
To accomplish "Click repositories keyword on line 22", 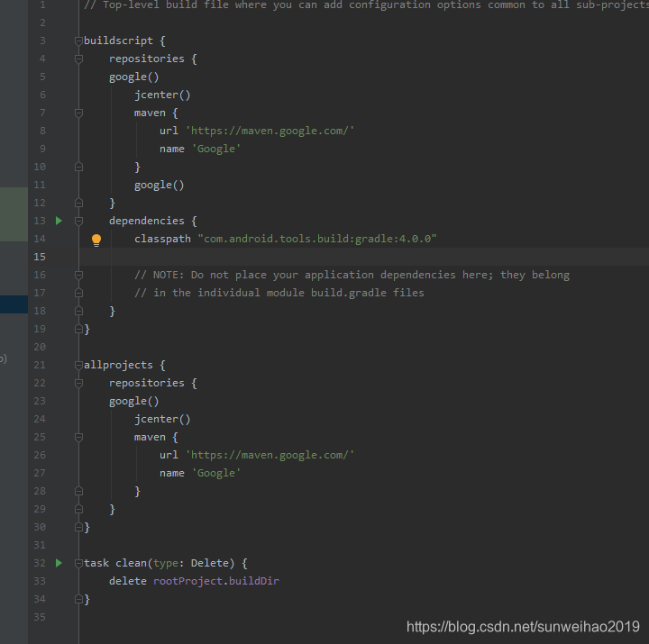I will (x=147, y=383).
